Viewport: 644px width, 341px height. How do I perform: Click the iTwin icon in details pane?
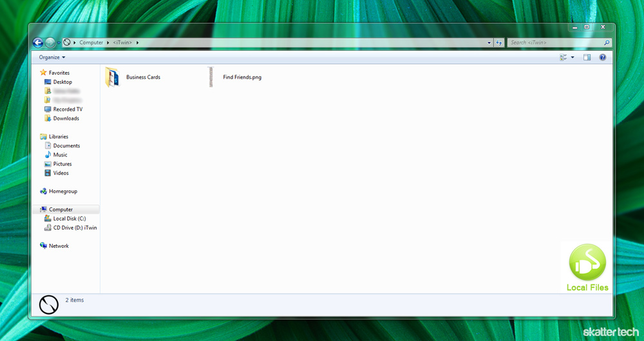tap(49, 306)
